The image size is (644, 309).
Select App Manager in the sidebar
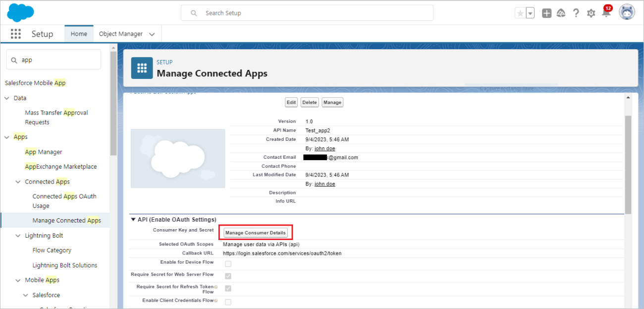pyautogui.click(x=44, y=152)
